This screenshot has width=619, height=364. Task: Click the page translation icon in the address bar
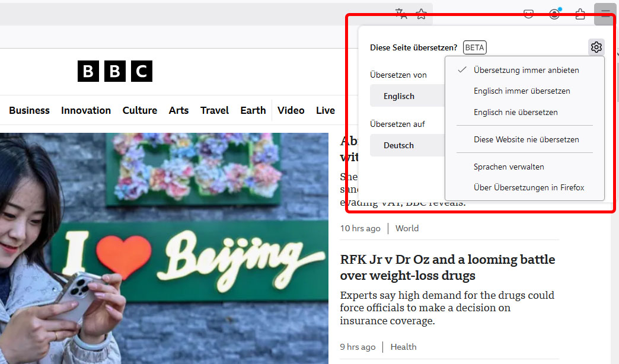pos(401,14)
